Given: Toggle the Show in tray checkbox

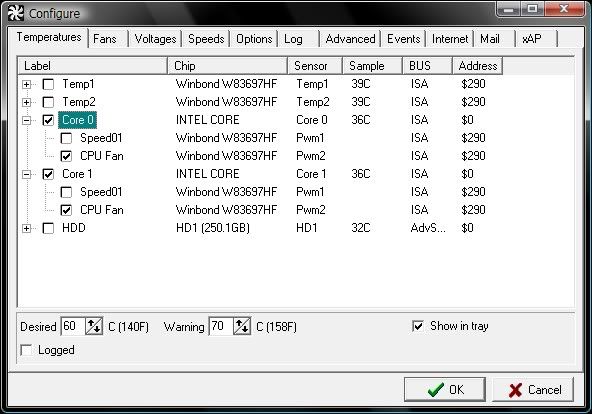Looking at the screenshot, I should point(418,326).
